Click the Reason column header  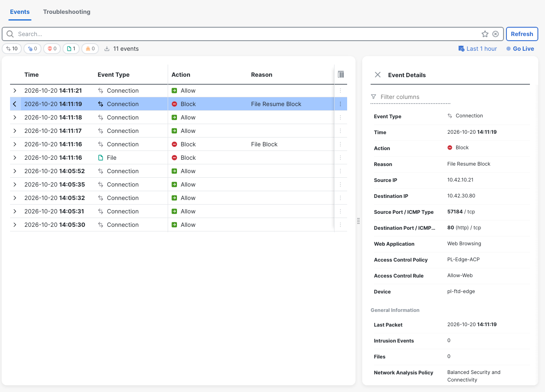click(262, 75)
